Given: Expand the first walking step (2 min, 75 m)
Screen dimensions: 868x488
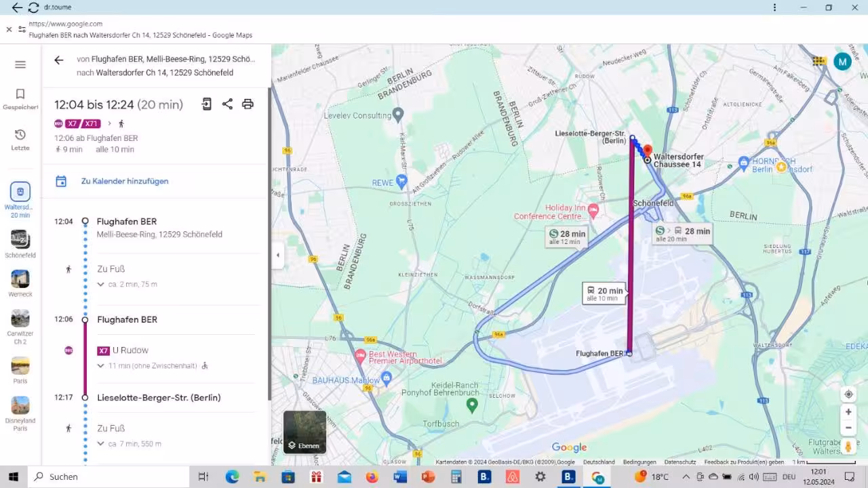Looking at the screenshot, I should 127,284.
